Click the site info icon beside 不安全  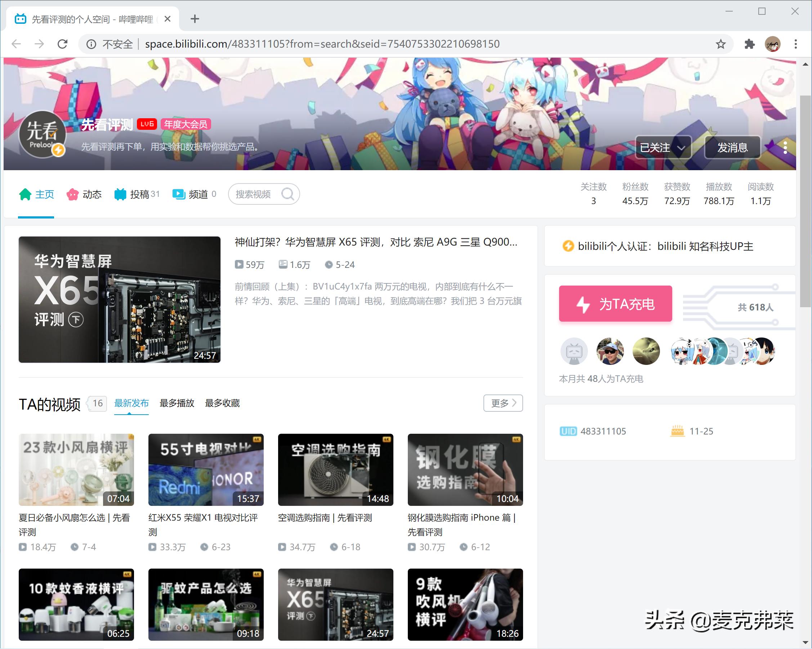coord(91,44)
